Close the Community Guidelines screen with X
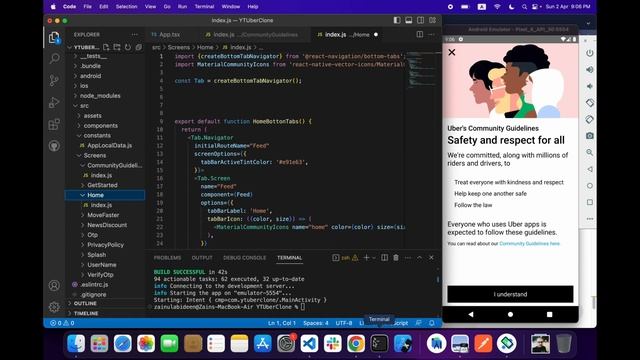Image resolution: width=640 pixels, height=360 pixels. (x=452, y=52)
